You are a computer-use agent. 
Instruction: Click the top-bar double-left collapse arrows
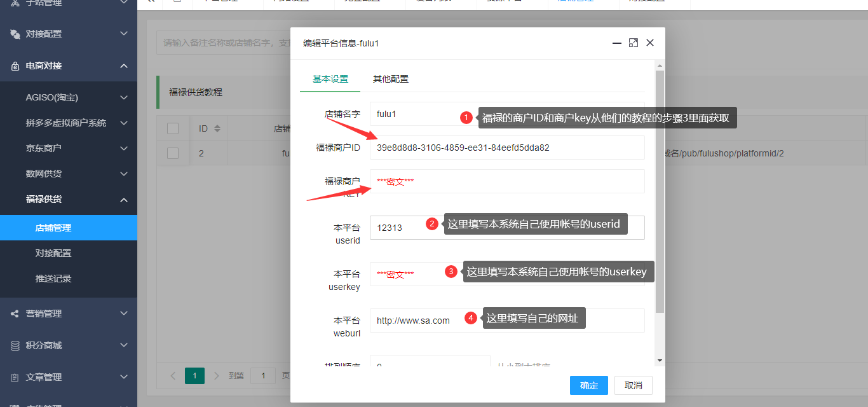coord(151,1)
